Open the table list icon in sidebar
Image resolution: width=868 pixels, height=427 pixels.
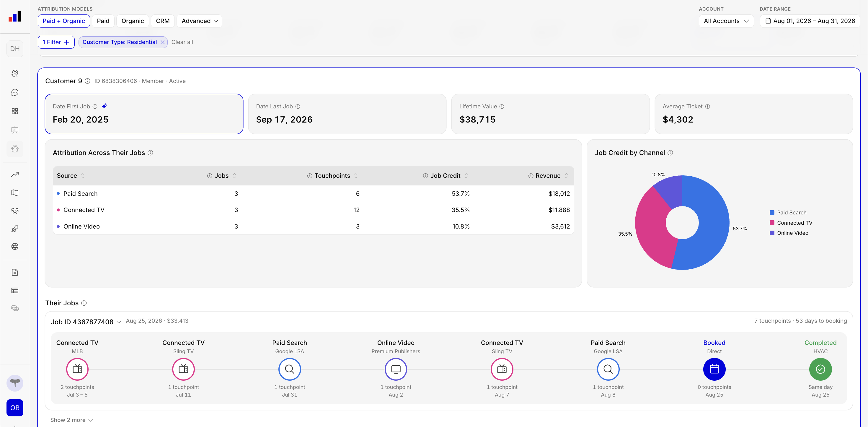[x=15, y=291]
